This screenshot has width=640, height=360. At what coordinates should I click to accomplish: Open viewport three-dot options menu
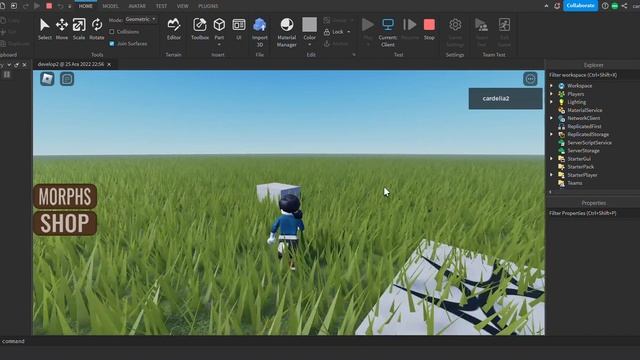pos(530,79)
